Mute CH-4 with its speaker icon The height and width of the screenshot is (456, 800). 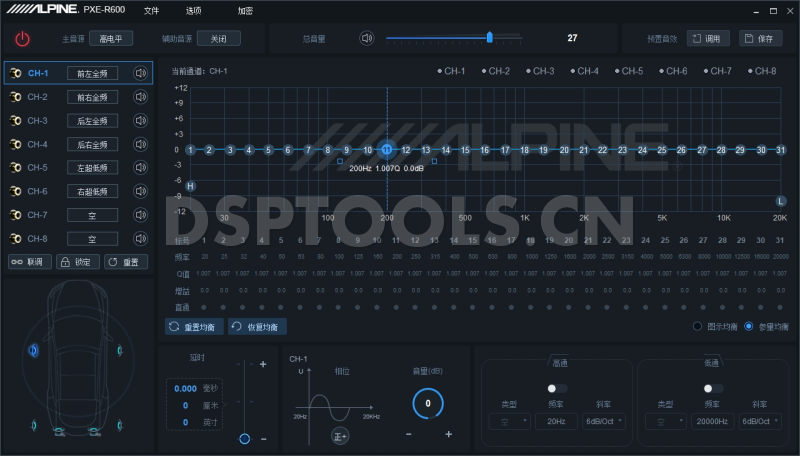(140, 144)
